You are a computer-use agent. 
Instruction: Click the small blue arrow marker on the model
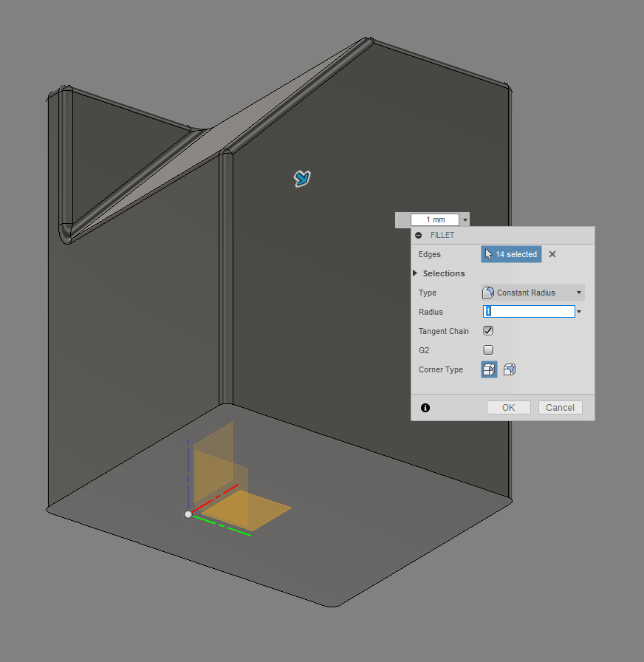point(301,178)
